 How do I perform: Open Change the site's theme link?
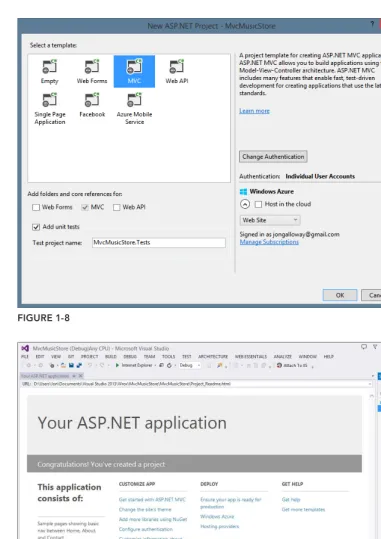pos(145,509)
